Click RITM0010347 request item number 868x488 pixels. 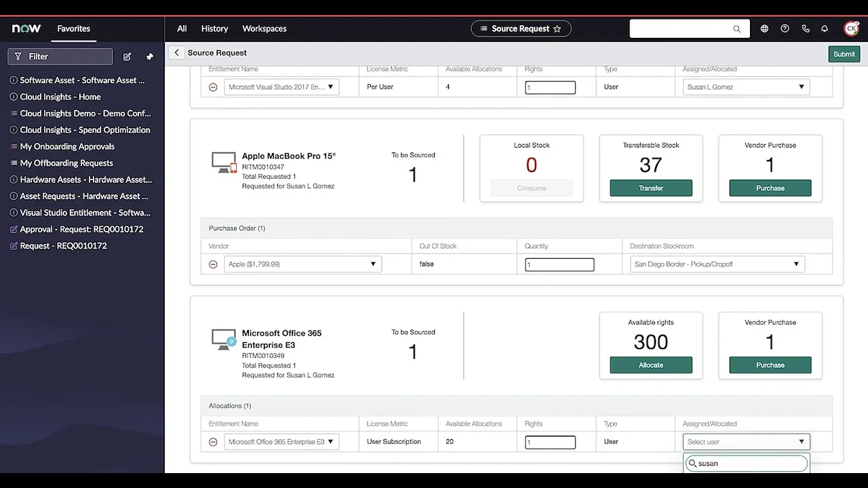(263, 167)
